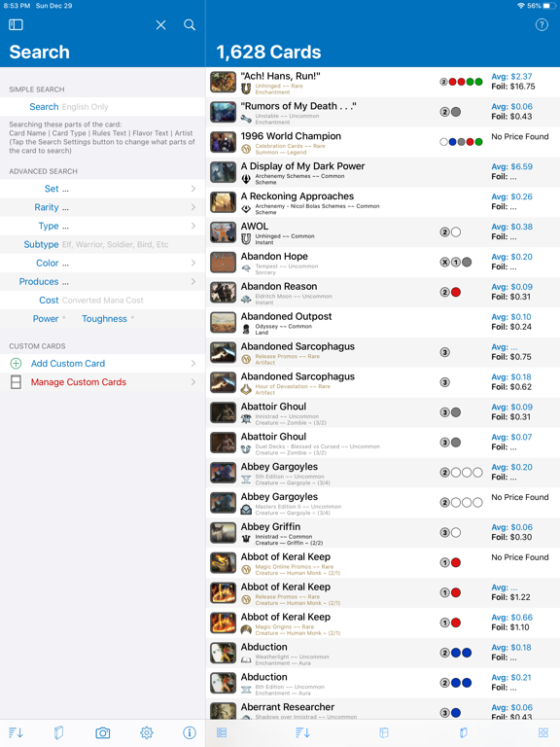Open Abandon Reason card row
Image resolution: width=560 pixels, height=747 pixels.
(383, 292)
